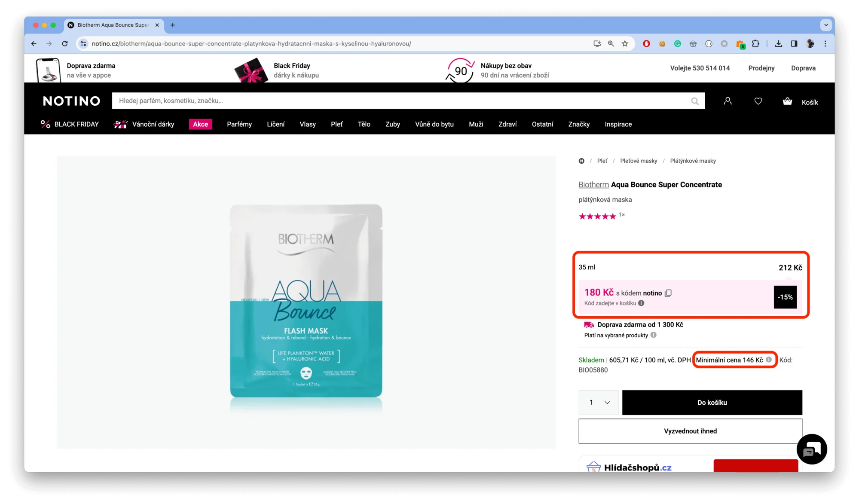
Task: Open the Líčení menu
Action: pyautogui.click(x=275, y=124)
